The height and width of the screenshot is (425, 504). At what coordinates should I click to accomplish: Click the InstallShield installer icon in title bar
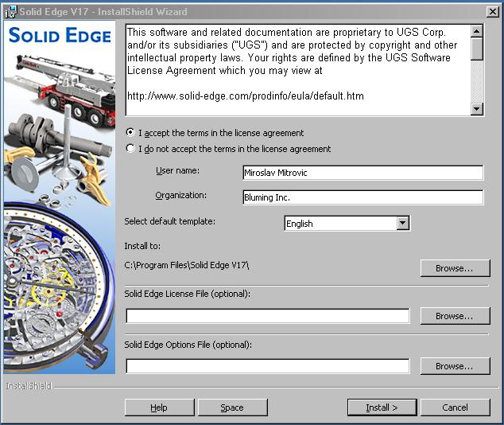point(10,12)
